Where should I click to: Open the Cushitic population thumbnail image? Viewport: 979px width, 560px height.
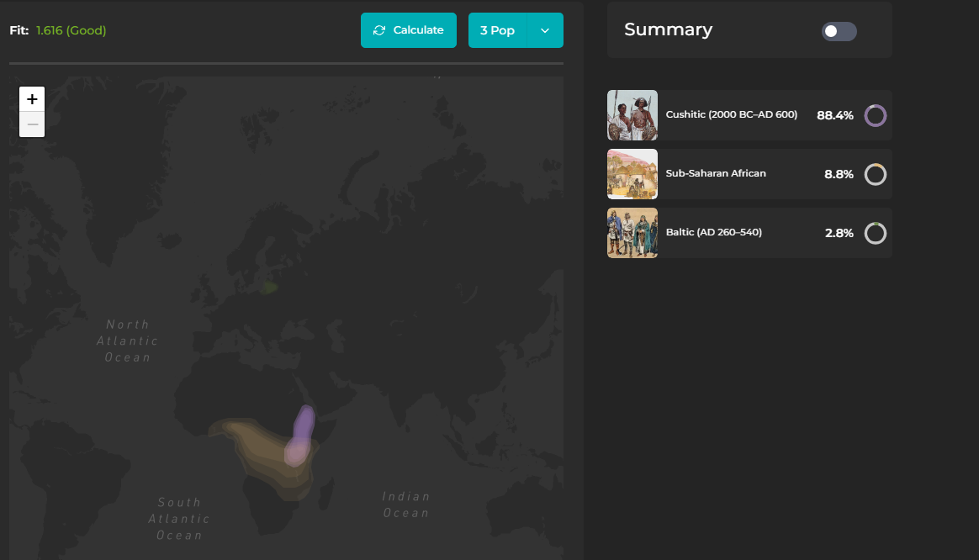632,115
